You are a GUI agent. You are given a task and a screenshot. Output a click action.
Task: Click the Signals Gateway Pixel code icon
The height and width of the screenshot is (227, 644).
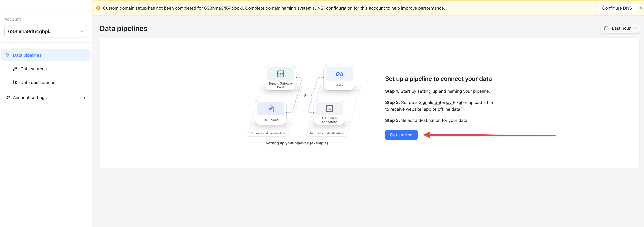click(x=280, y=74)
